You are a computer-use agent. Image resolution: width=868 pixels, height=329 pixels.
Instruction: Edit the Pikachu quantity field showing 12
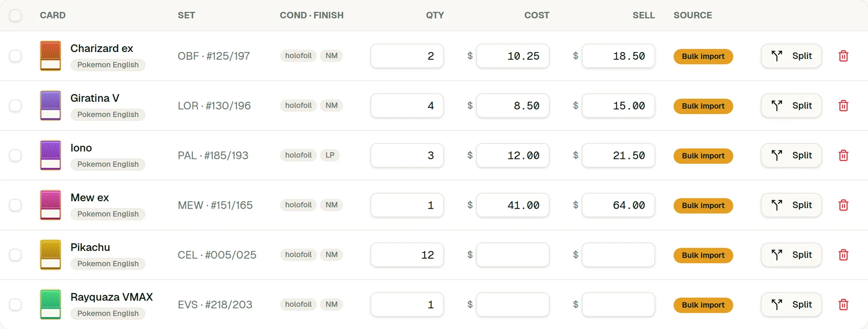[407, 255]
